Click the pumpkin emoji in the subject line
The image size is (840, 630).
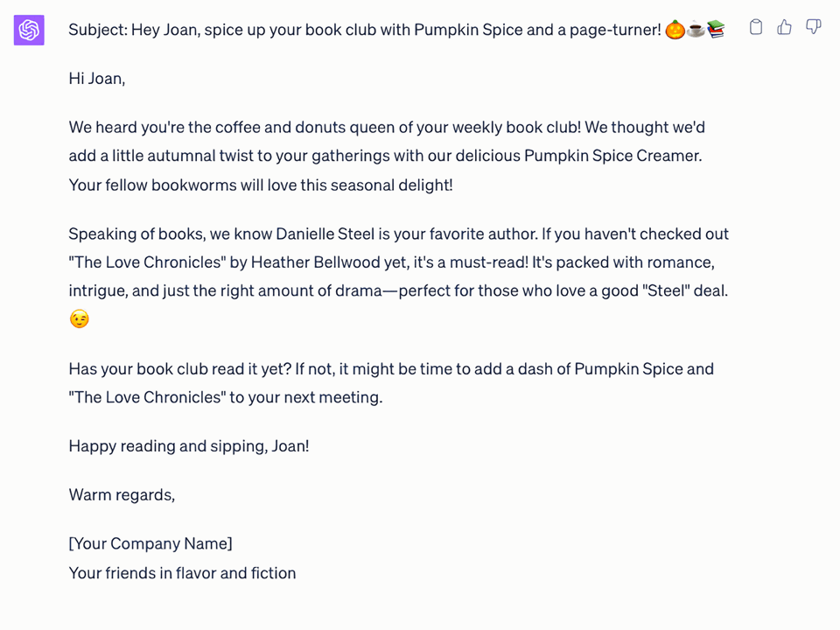click(674, 29)
